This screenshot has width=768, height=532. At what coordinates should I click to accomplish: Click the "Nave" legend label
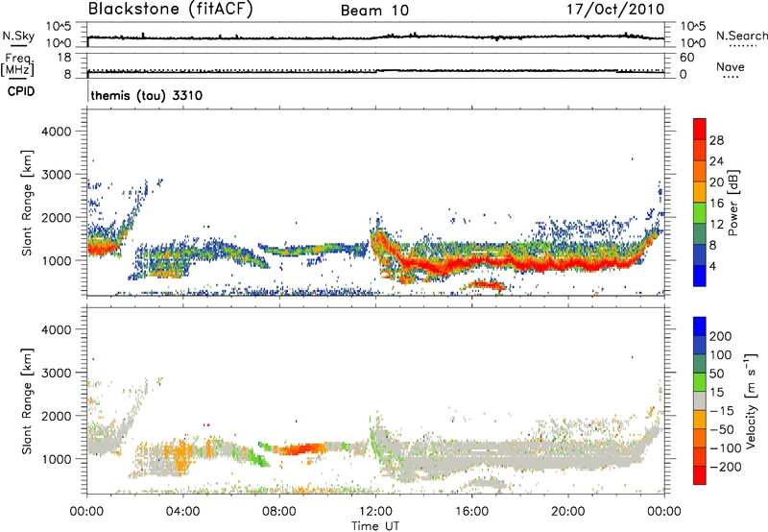click(x=731, y=66)
